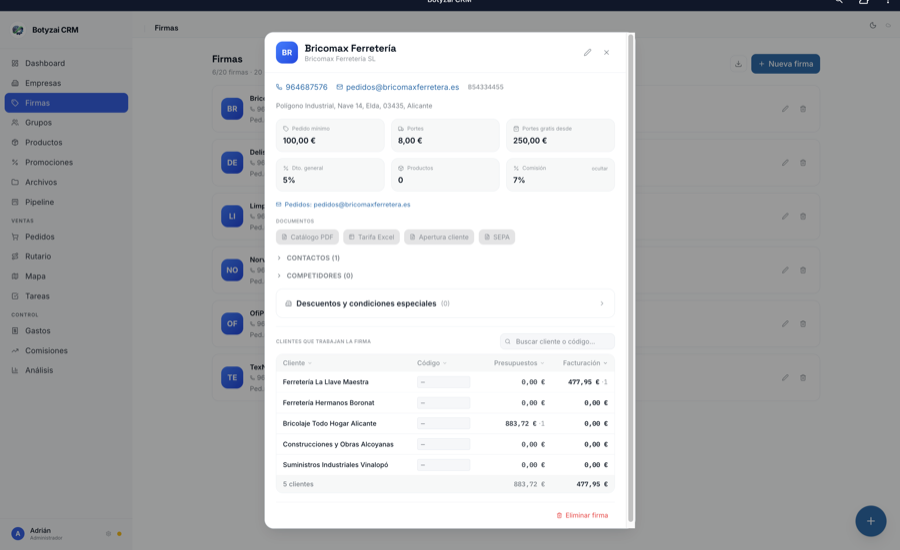Click the TE firm avatar in the list
Viewport: 900px width, 550px height.
(x=232, y=377)
